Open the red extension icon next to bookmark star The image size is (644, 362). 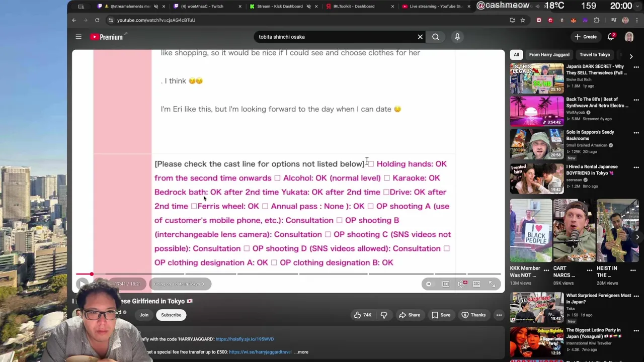pos(539,20)
